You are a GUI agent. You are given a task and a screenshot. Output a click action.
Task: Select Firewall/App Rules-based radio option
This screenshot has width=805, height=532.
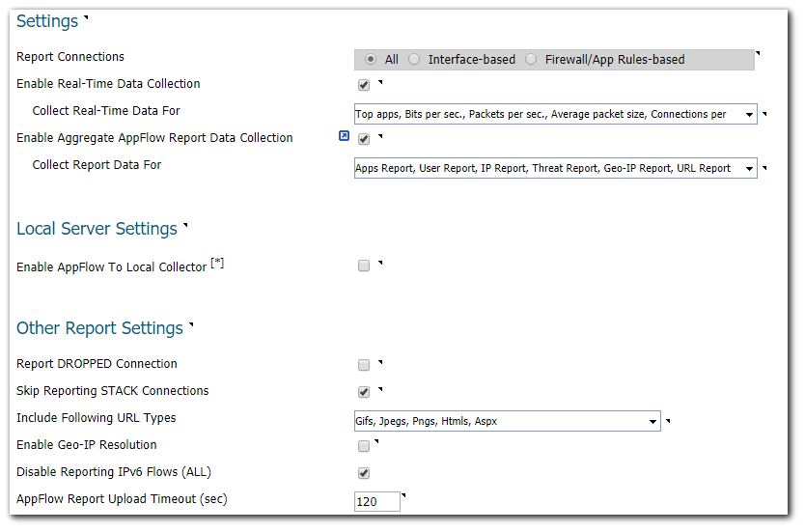click(531, 60)
